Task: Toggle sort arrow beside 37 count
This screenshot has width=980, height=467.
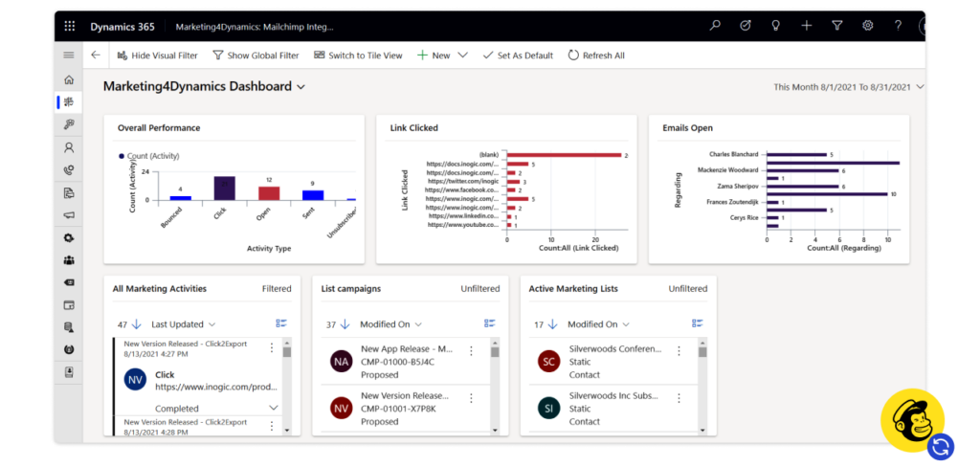Action: pyautogui.click(x=345, y=323)
